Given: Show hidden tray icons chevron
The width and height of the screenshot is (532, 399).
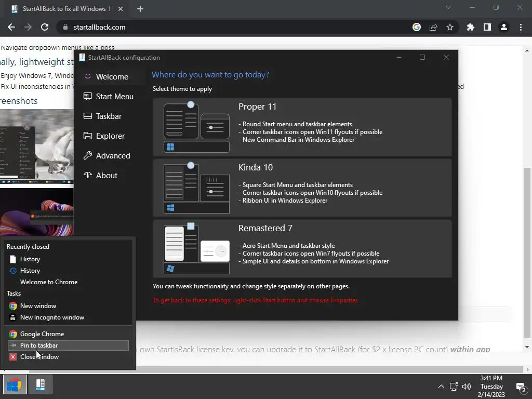Looking at the screenshot, I should (441, 387).
